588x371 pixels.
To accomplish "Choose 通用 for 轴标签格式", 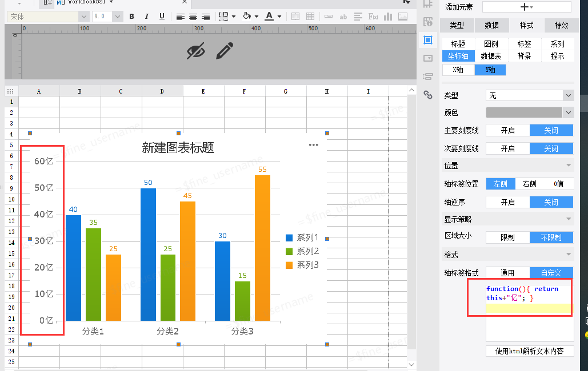I will pyautogui.click(x=508, y=273).
